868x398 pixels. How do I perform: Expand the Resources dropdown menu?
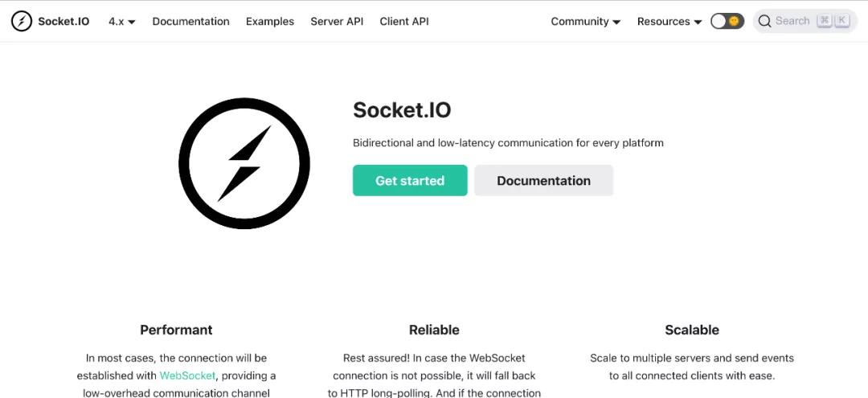pos(669,22)
